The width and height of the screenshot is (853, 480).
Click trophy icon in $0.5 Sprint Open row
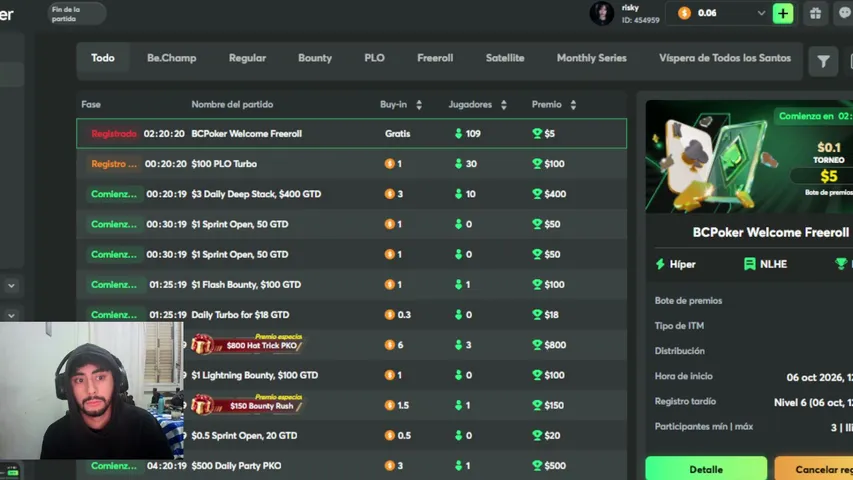(536, 435)
